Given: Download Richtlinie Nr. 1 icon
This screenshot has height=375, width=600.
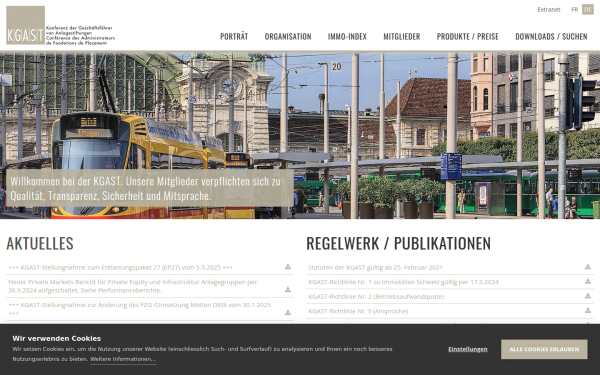Looking at the screenshot, I should coord(588,281).
